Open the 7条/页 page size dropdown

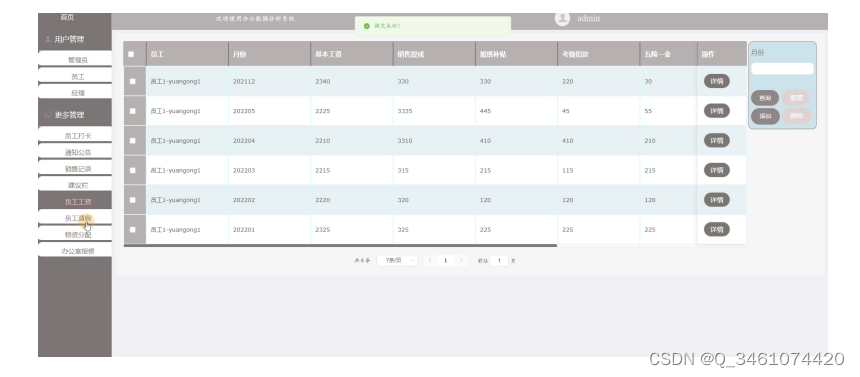click(x=397, y=261)
